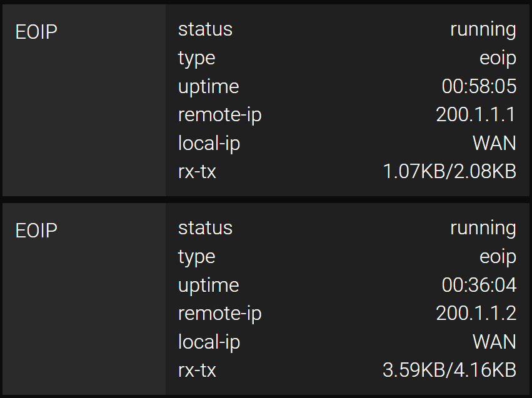This screenshot has height=398, width=532.
Task: Click uptime value 00:36:04
Action: coord(479,285)
